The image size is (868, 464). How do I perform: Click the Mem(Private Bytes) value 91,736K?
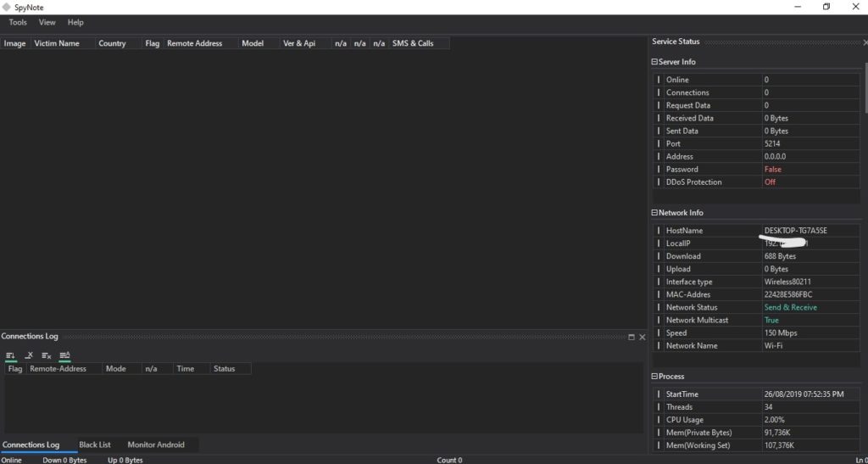(x=777, y=433)
